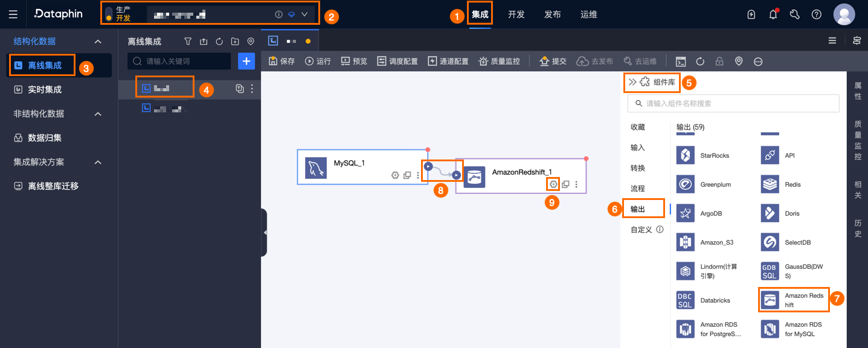The height and width of the screenshot is (348, 868).
Task: Refresh the 离线集成 task list
Action: tap(219, 42)
